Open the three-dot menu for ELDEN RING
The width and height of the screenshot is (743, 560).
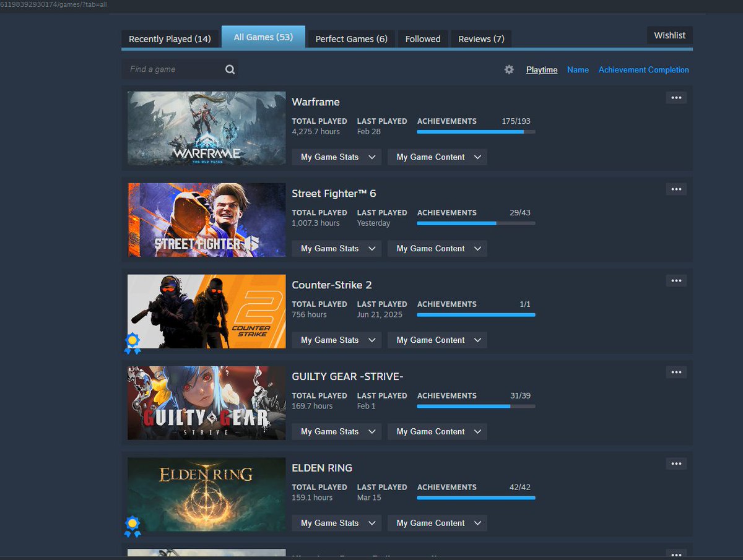click(676, 464)
